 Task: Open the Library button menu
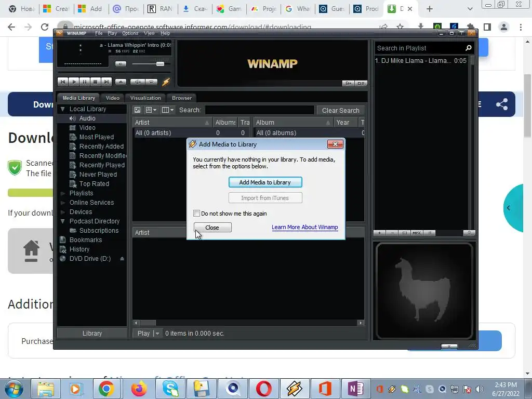pyautogui.click(x=92, y=334)
